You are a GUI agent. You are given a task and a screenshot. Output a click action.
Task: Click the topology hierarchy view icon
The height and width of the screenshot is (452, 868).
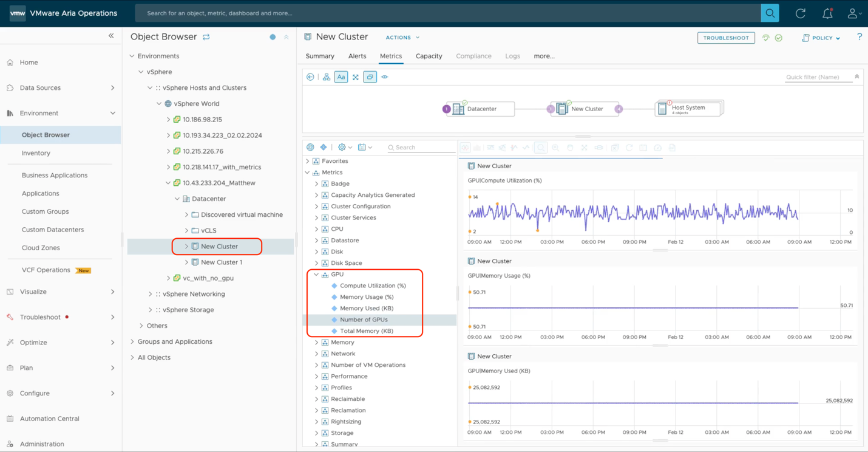(327, 77)
